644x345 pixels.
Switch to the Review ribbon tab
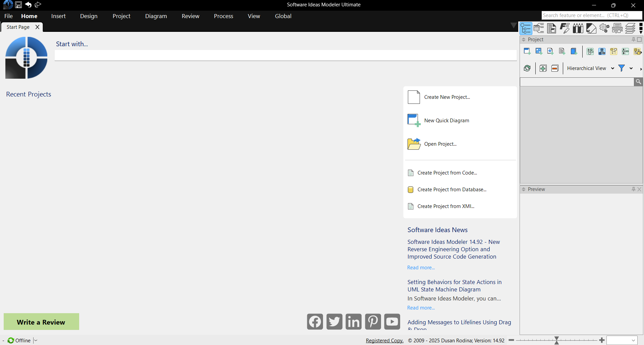tap(191, 16)
